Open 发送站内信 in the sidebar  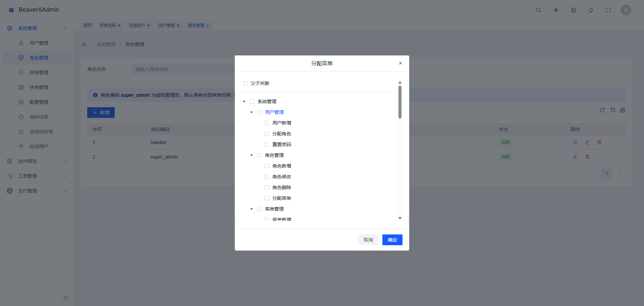pos(37,132)
